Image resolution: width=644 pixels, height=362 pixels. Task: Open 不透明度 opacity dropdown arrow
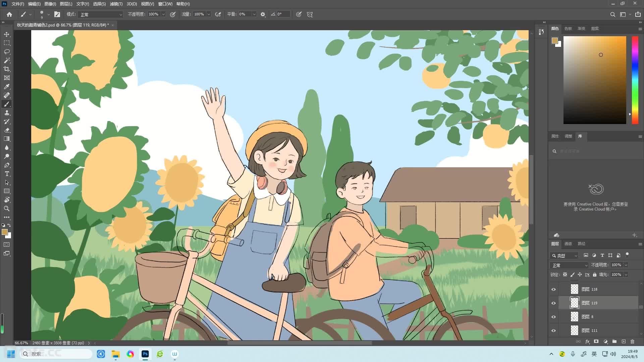click(x=163, y=14)
